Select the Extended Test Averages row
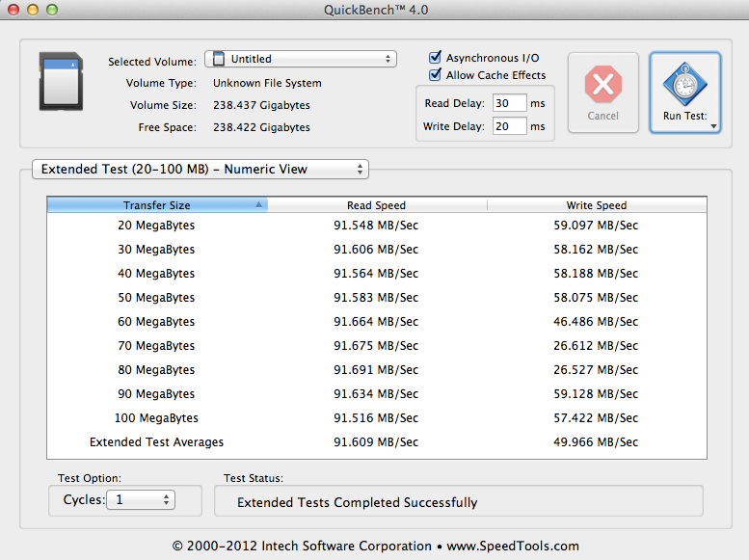Image resolution: width=749 pixels, height=560 pixels. pyautogui.click(x=376, y=442)
